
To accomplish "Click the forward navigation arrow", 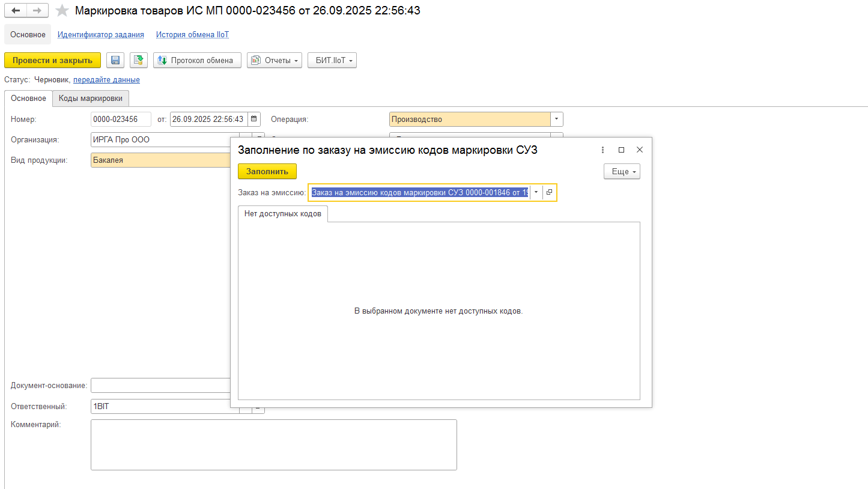I will tap(37, 11).
